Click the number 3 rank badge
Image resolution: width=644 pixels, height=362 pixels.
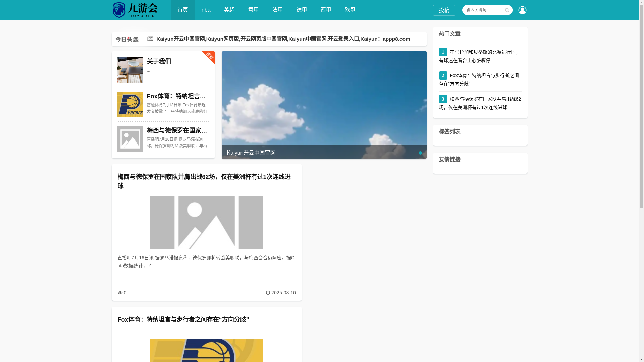click(443, 99)
